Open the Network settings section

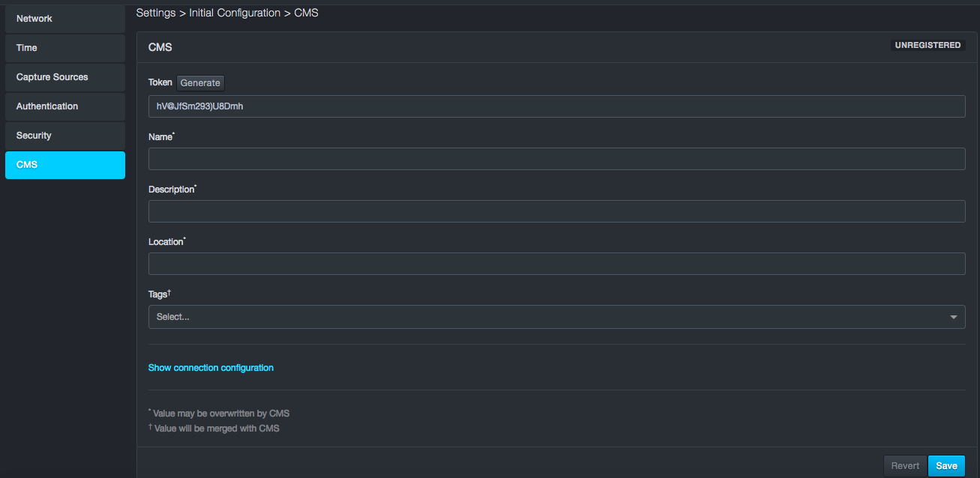click(x=64, y=19)
